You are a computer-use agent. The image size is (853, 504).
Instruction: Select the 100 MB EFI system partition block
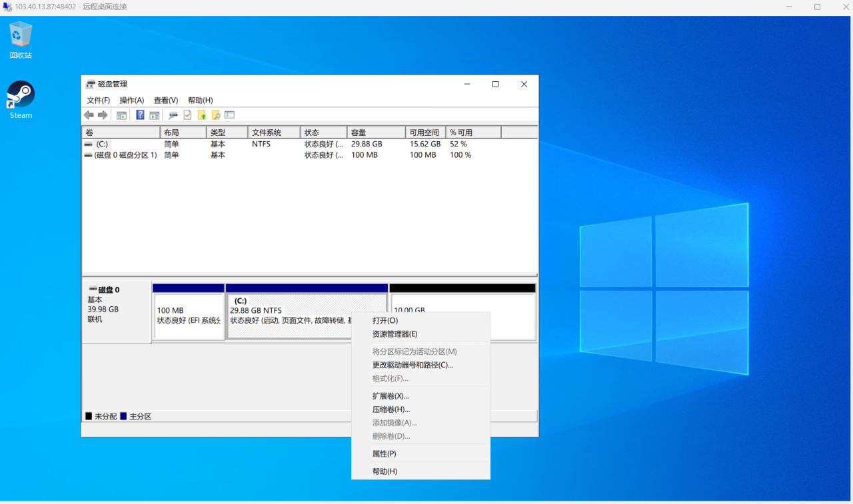189,316
